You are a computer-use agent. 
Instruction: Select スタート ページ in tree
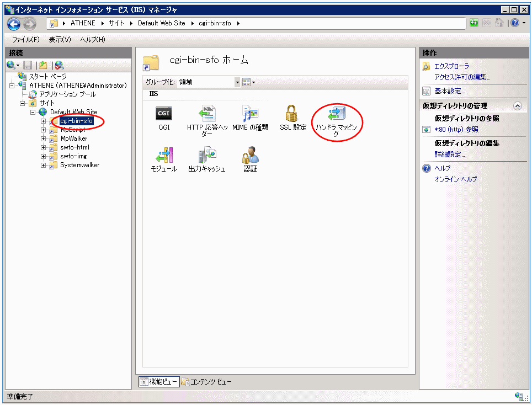(47, 77)
